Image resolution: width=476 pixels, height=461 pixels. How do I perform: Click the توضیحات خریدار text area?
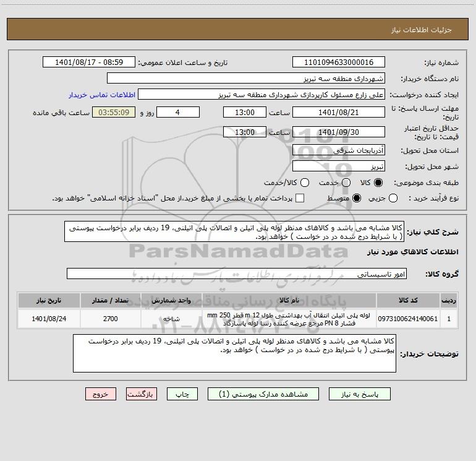click(x=234, y=353)
